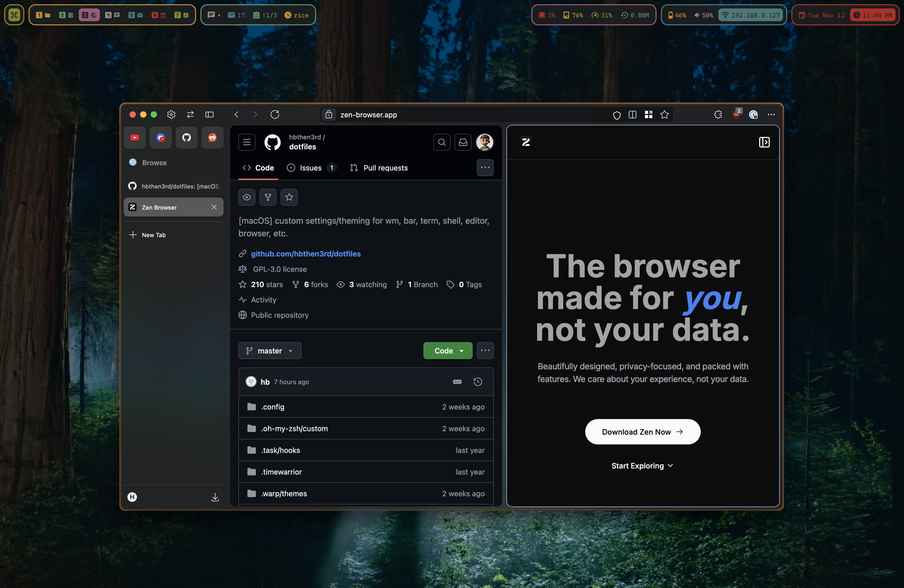Open GitHub search
The height and width of the screenshot is (588, 904).
click(442, 143)
